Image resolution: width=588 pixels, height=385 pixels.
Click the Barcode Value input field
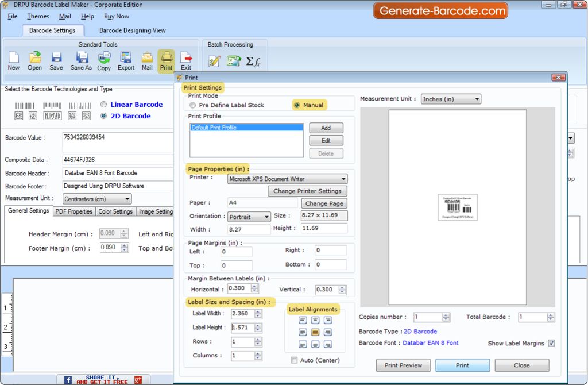[x=118, y=142]
